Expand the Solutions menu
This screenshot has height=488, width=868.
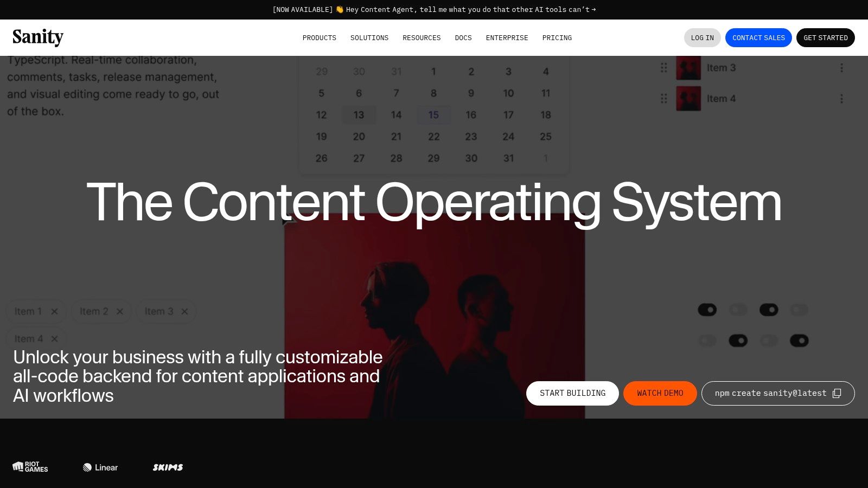[x=369, y=38]
